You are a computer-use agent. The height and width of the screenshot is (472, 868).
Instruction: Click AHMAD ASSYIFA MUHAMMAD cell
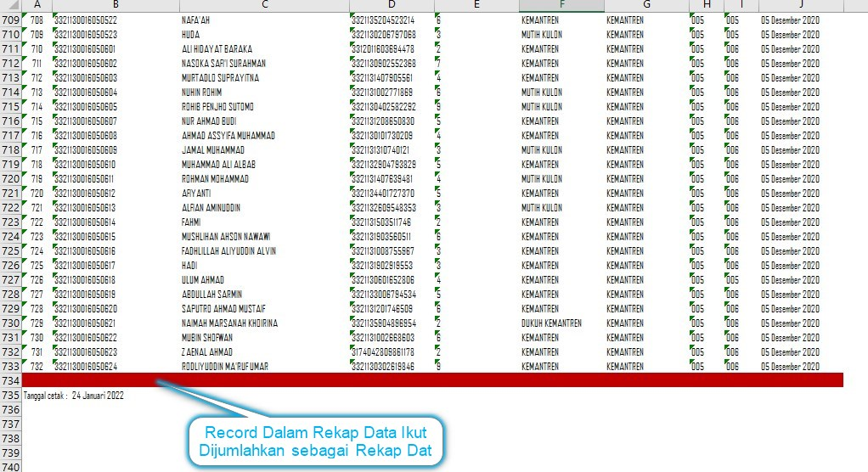coord(265,136)
